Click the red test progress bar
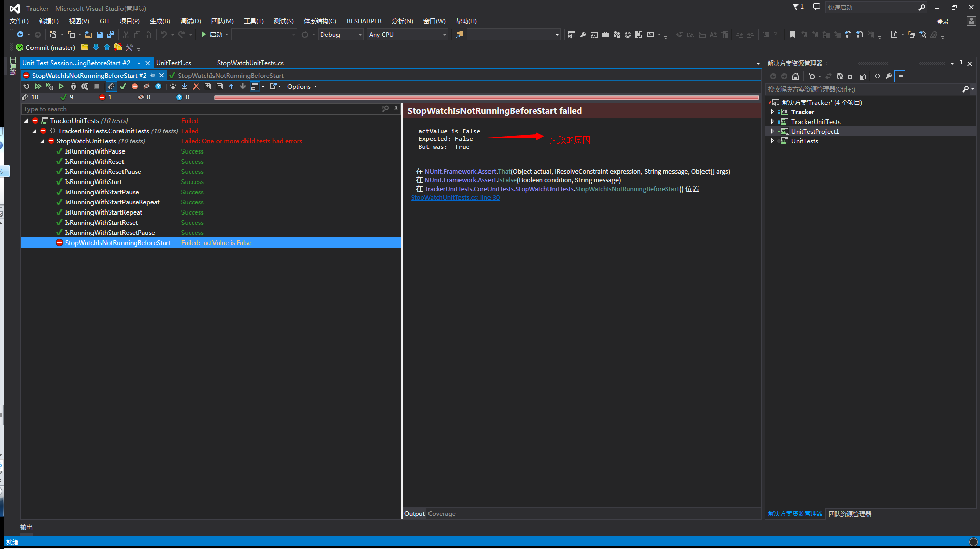This screenshot has height=549, width=980. (x=486, y=97)
